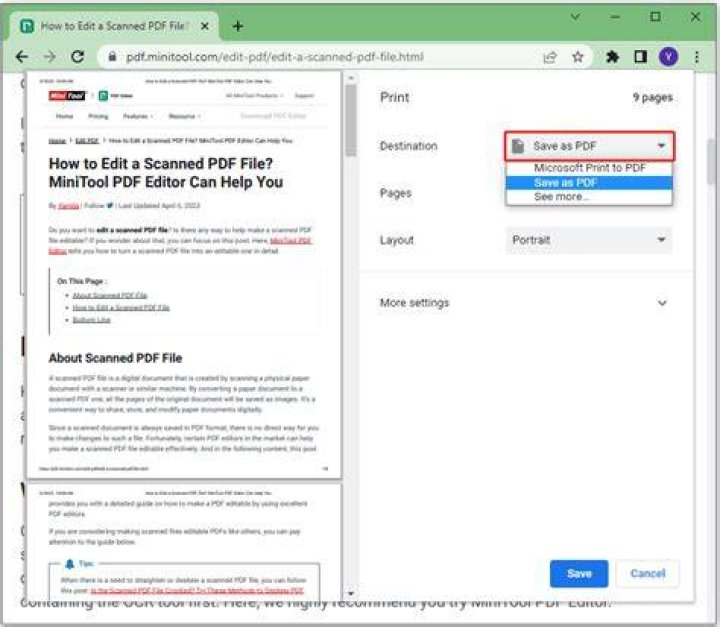Image resolution: width=720 pixels, height=627 pixels.
Task: Click the 'Print' dialog title
Action: click(394, 97)
